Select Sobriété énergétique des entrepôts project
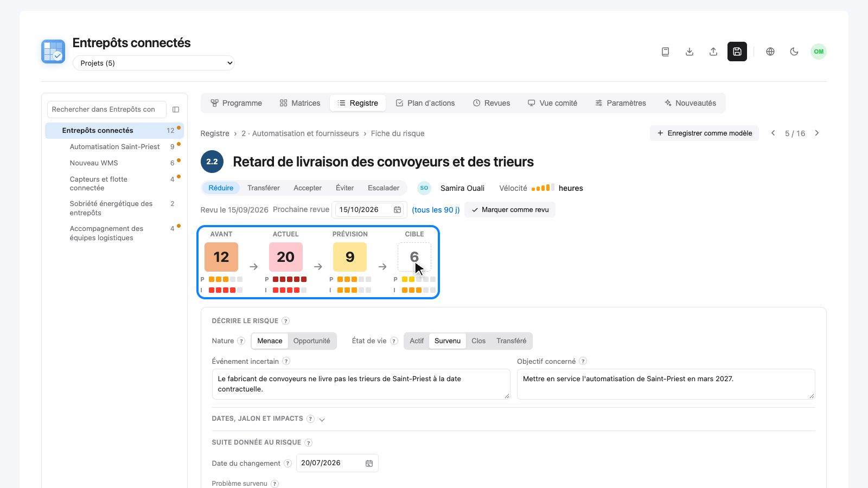 (x=114, y=208)
